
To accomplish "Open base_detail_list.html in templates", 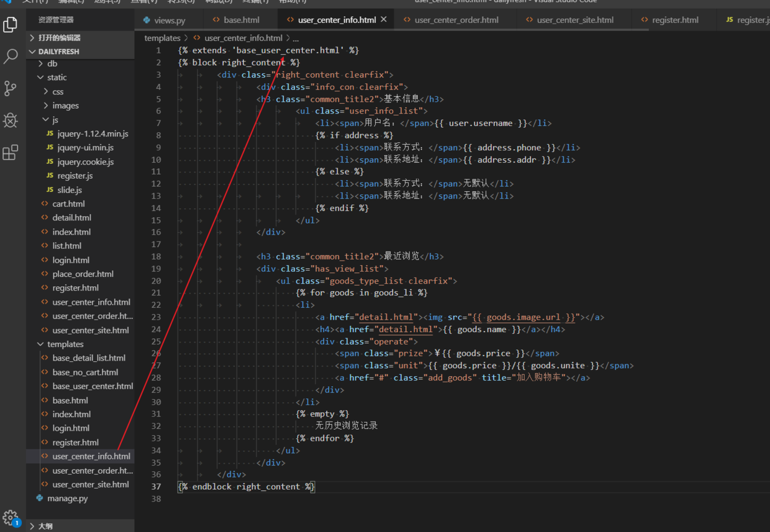I will [89, 358].
